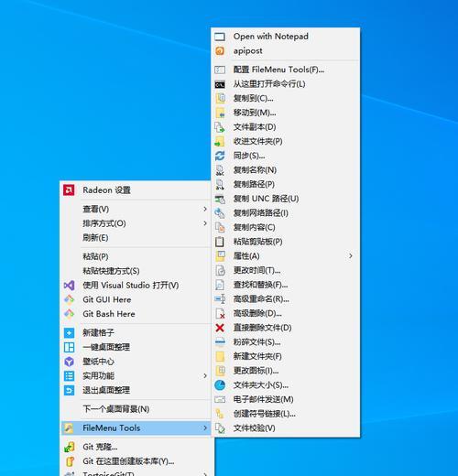
Task: Click the Git GUI Here icon
Action: [69, 299]
